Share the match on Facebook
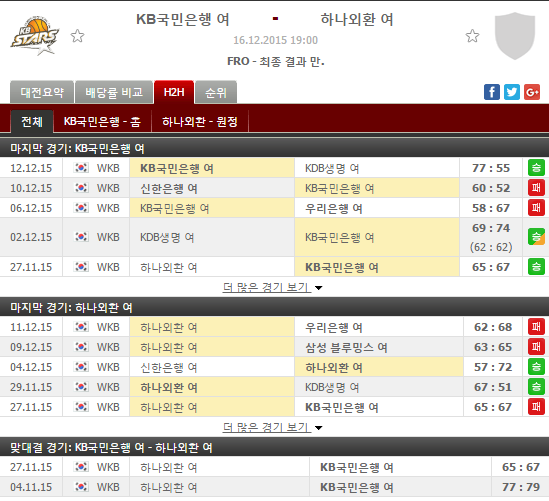549x501 pixels. tap(492, 92)
